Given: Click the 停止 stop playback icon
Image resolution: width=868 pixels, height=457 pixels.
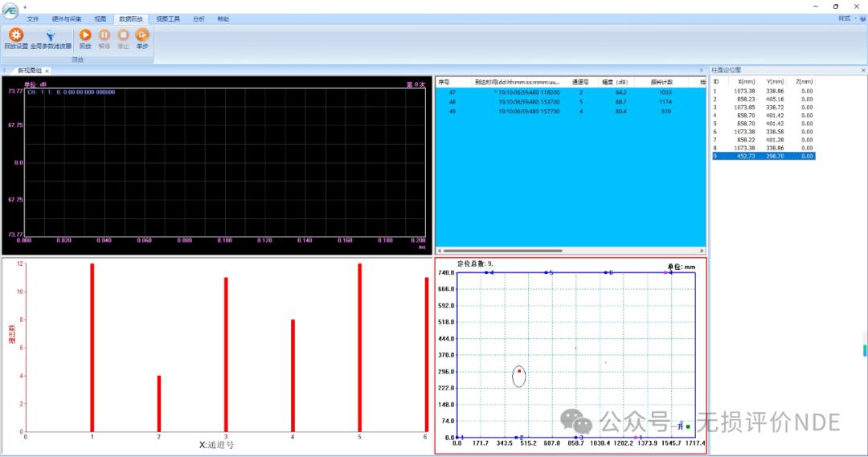Looking at the screenshot, I should point(123,35).
